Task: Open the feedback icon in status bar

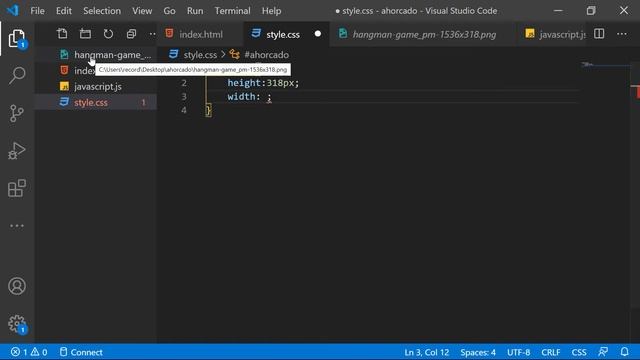Action: pyautogui.click(x=603, y=352)
